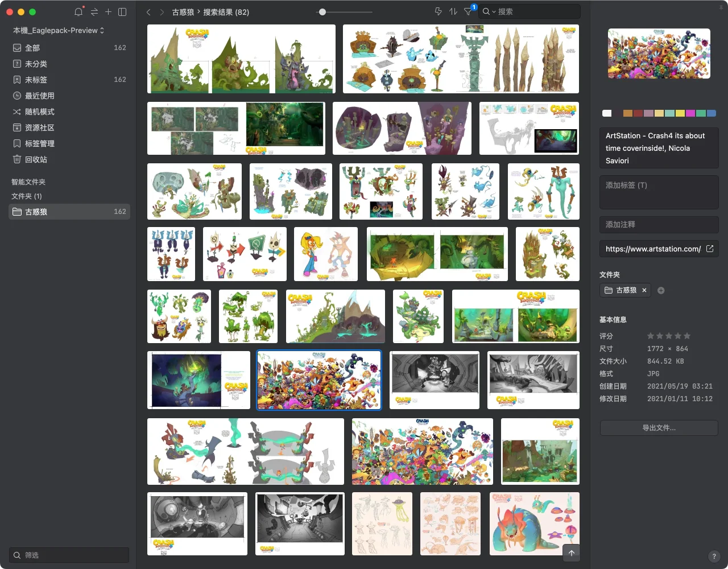Click the scroll-to-top arrow button
The height and width of the screenshot is (569, 728).
[x=572, y=553]
